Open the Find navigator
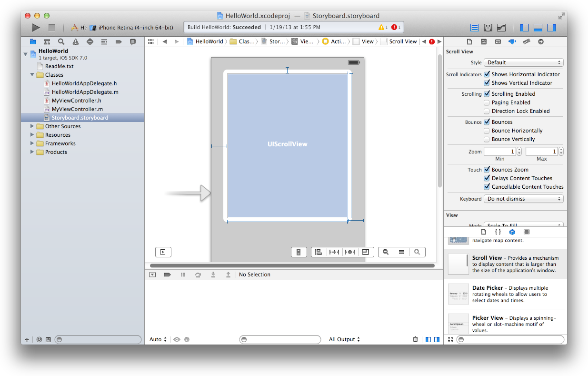 coord(61,41)
